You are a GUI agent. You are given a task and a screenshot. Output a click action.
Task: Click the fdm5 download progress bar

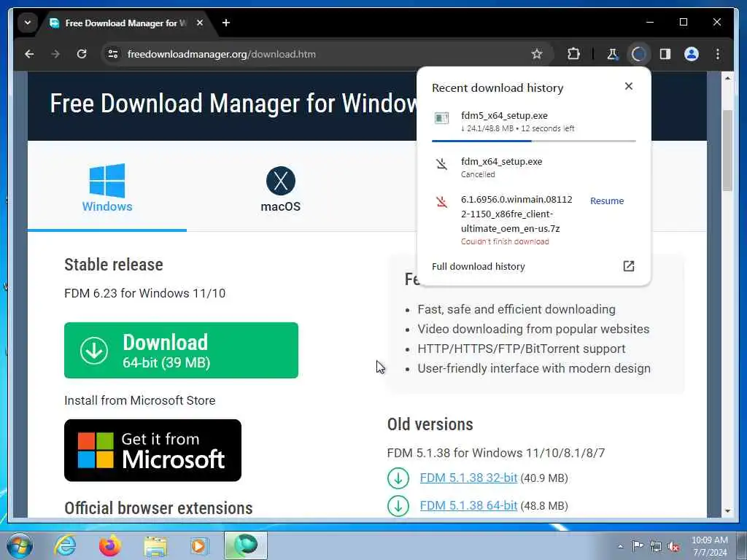[x=533, y=141]
